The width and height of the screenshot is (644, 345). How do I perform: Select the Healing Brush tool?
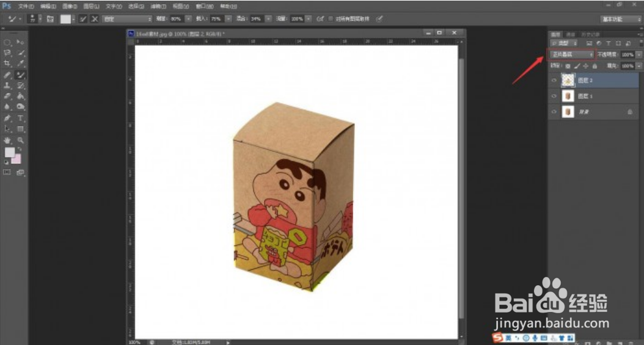(x=7, y=74)
